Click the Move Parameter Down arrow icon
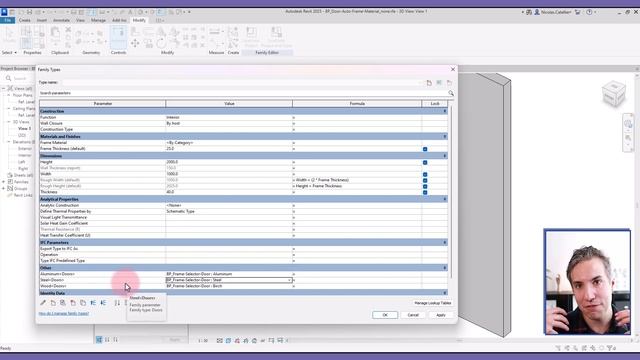This screenshot has width=640, height=360. pyautogui.click(x=103, y=303)
